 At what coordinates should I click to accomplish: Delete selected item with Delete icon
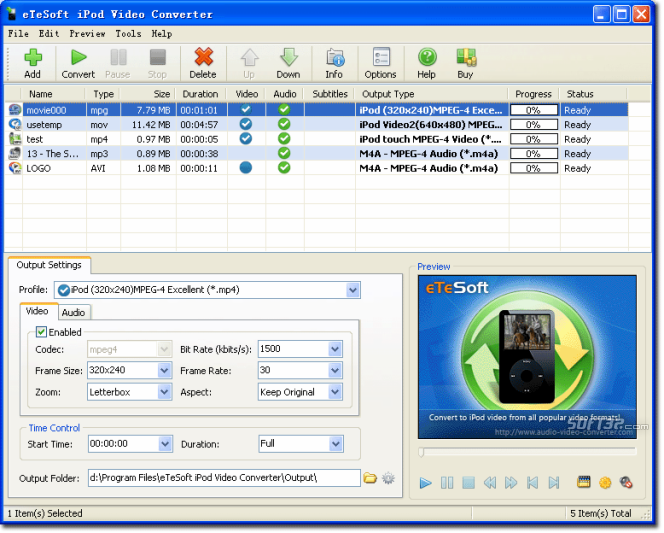pyautogui.click(x=203, y=64)
